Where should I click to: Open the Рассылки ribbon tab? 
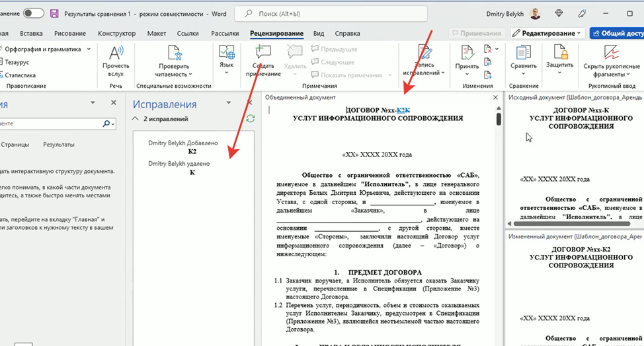225,33
